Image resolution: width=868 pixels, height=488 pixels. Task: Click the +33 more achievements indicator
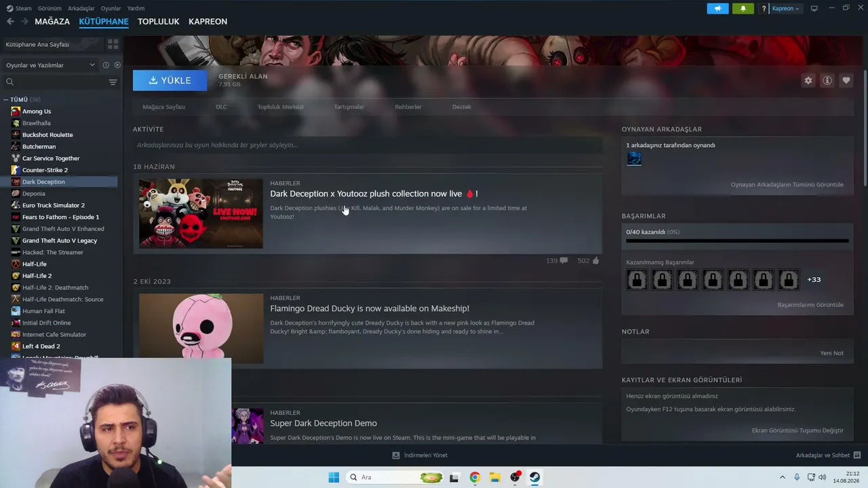814,279
